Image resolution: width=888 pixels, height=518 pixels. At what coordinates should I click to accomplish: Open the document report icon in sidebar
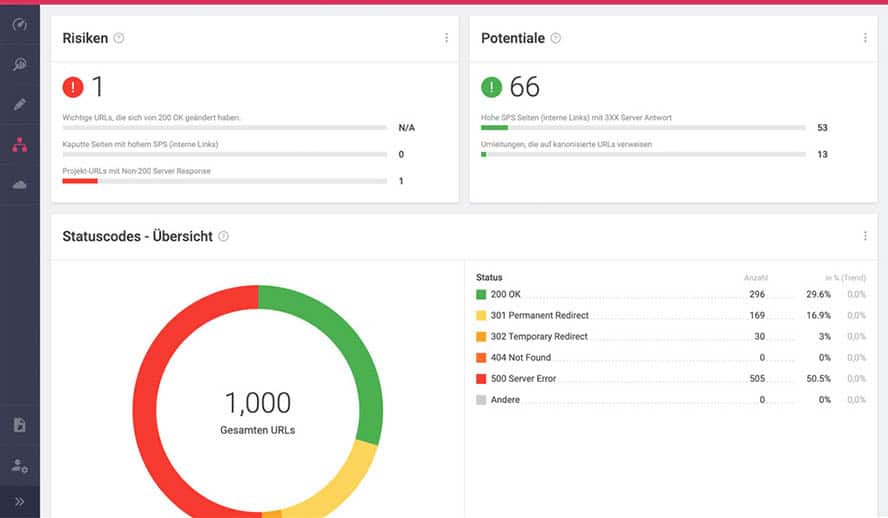click(x=20, y=425)
